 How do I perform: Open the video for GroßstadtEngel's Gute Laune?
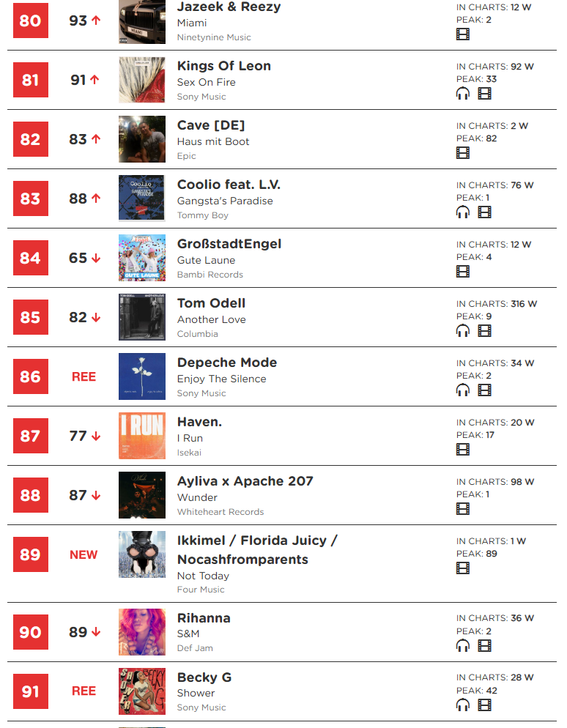coord(463,271)
